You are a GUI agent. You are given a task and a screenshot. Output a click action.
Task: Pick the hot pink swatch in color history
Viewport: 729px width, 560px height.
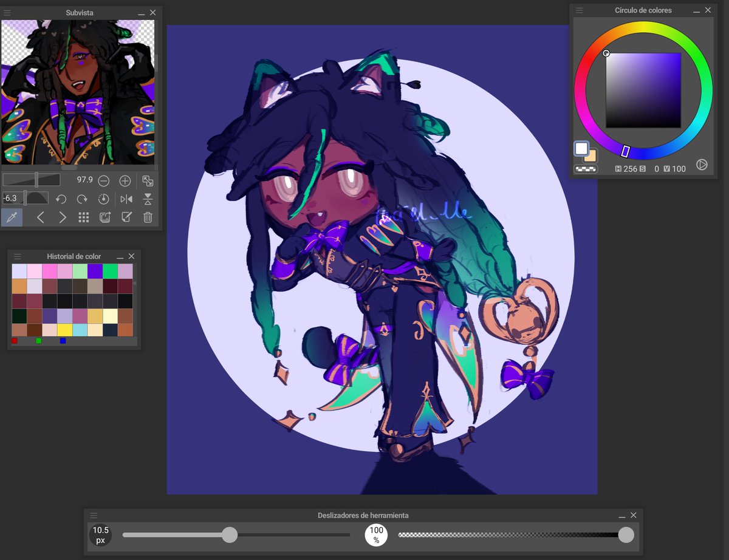click(49, 271)
